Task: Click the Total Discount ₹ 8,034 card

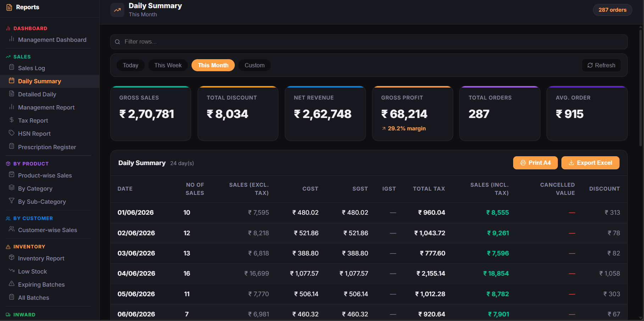Action: [238, 113]
